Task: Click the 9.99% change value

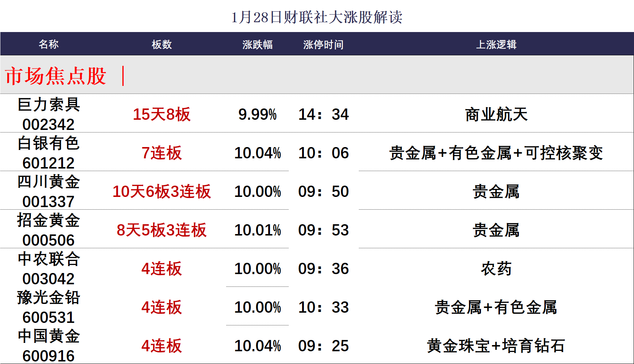Action: (257, 114)
